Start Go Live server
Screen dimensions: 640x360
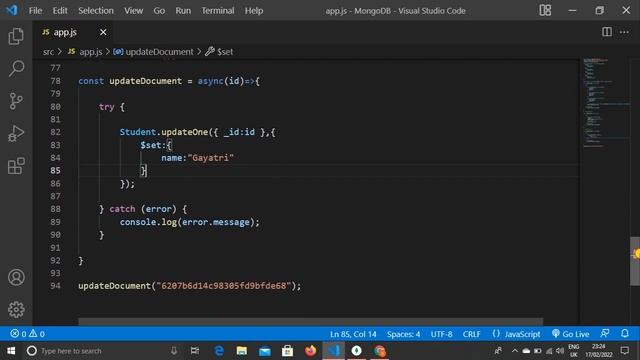570,334
